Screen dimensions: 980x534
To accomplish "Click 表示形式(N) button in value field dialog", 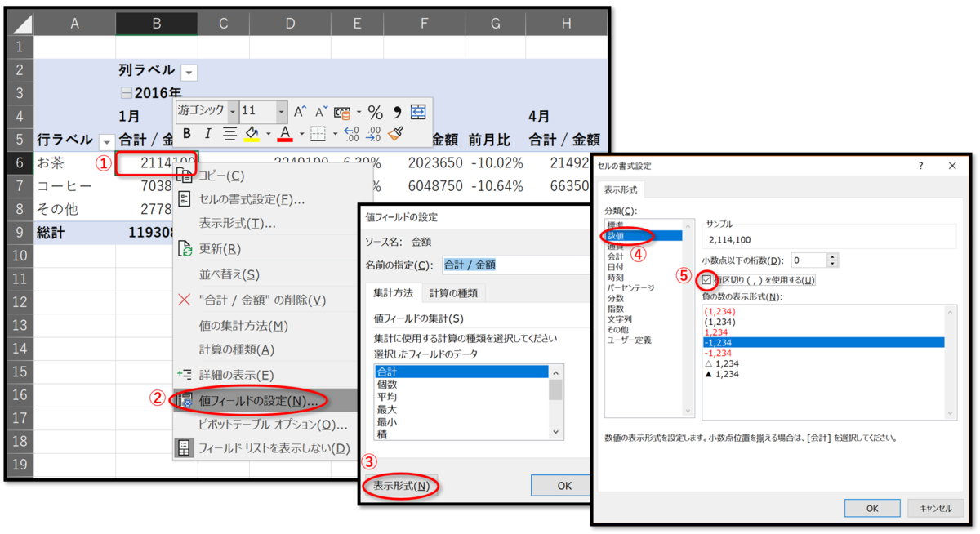I will tap(401, 486).
